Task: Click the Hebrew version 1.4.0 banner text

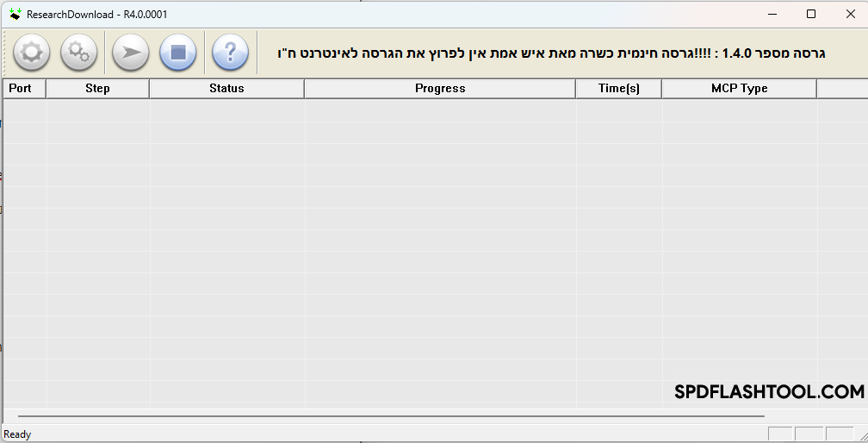Action: (551, 53)
